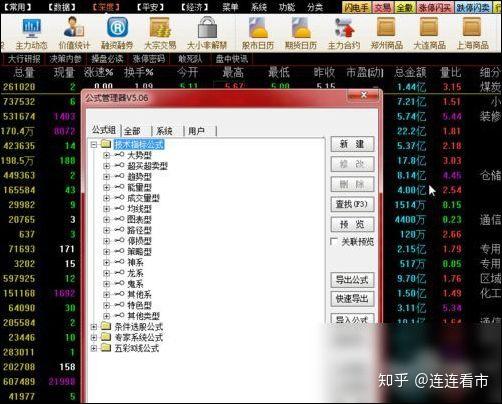Select the 停损型 tree item
Screen dimensions: 502x404
tap(139, 241)
